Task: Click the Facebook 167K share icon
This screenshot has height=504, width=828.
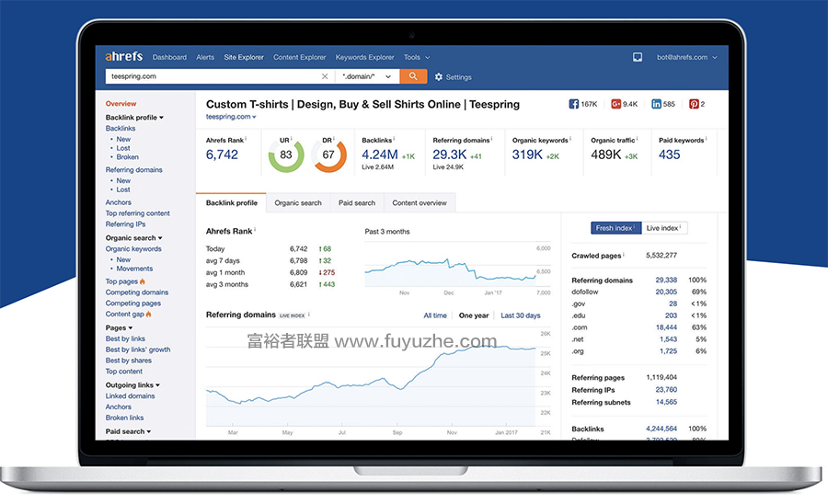Action: 573,104
